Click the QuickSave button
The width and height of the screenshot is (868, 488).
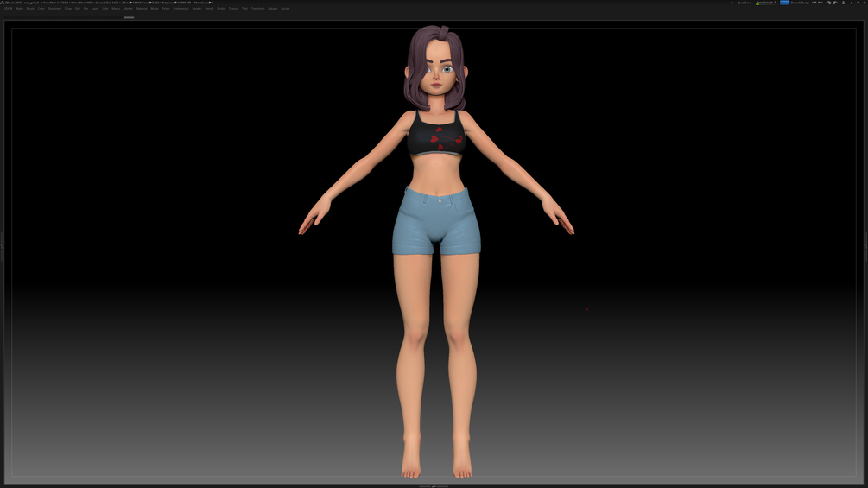click(744, 3)
